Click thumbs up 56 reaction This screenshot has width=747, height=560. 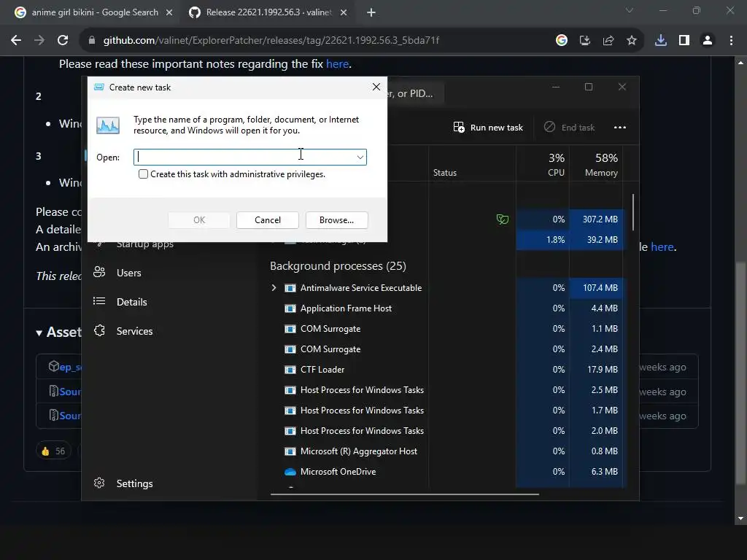click(x=53, y=451)
